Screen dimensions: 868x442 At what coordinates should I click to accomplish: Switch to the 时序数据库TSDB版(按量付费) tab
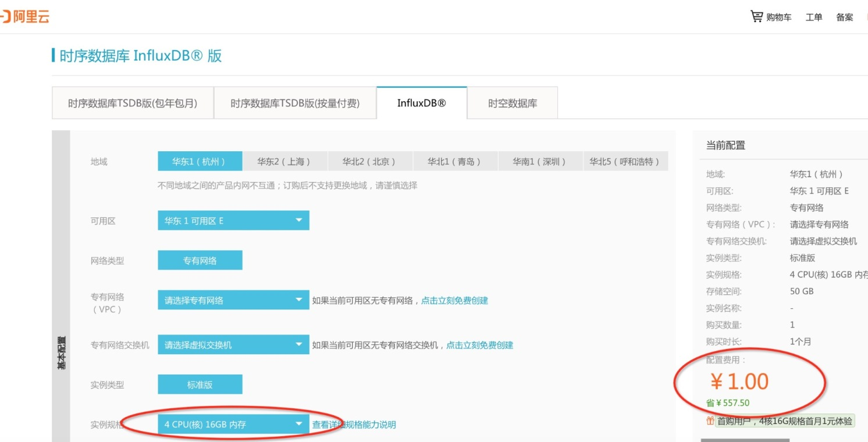click(x=295, y=103)
